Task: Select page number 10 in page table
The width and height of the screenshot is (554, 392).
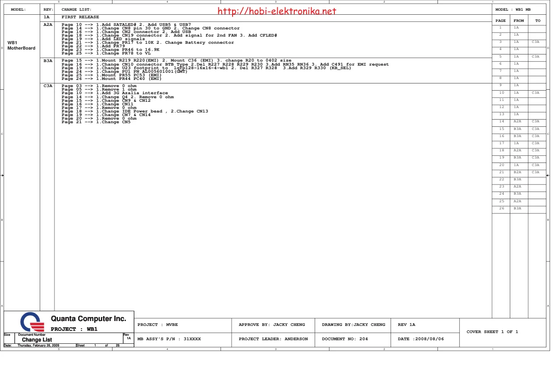Action: coord(501,93)
